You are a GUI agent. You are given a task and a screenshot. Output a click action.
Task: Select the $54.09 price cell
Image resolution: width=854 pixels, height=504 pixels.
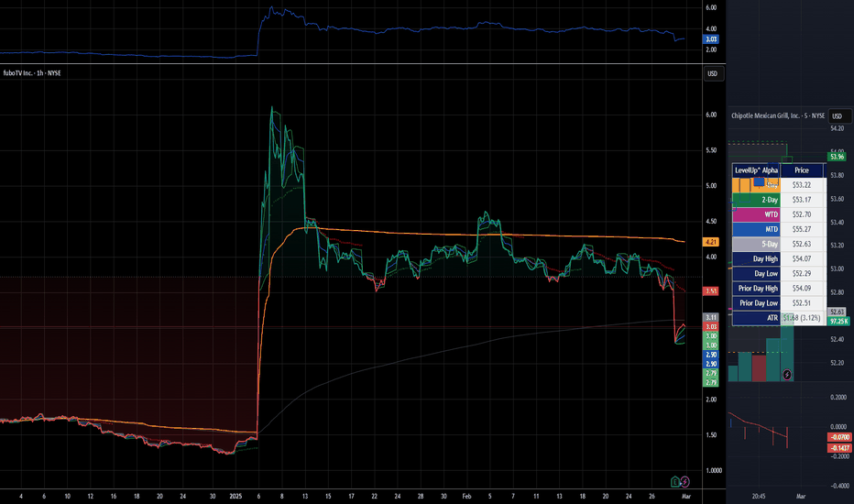(x=803, y=289)
